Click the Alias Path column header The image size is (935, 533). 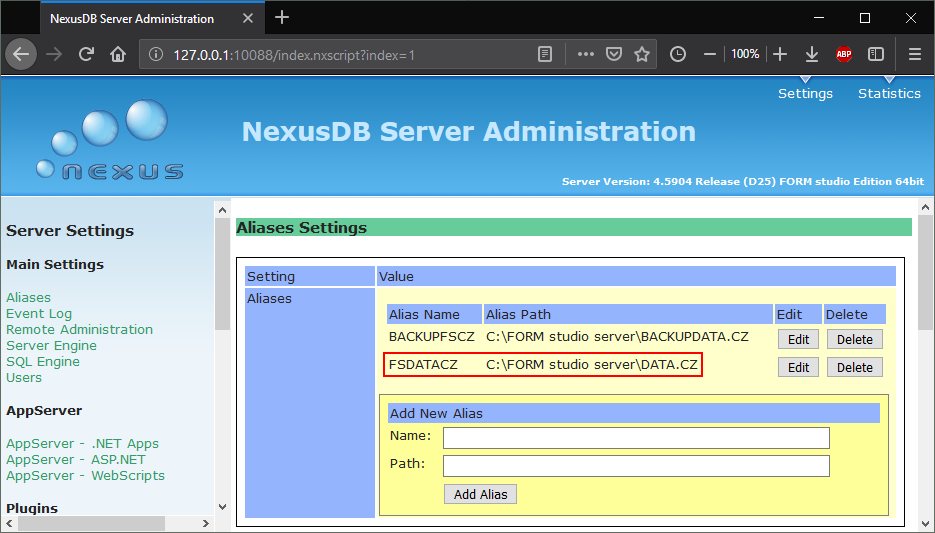628,314
